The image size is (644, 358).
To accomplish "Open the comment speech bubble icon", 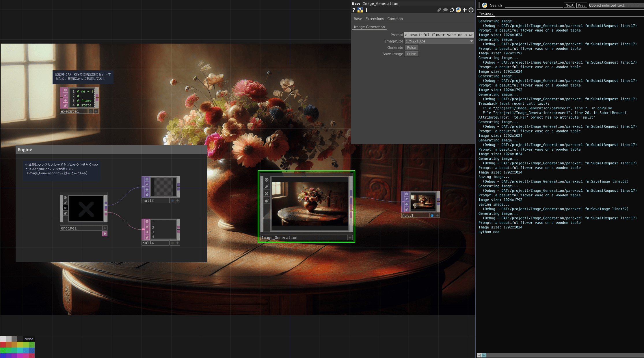I will tap(446, 10).
